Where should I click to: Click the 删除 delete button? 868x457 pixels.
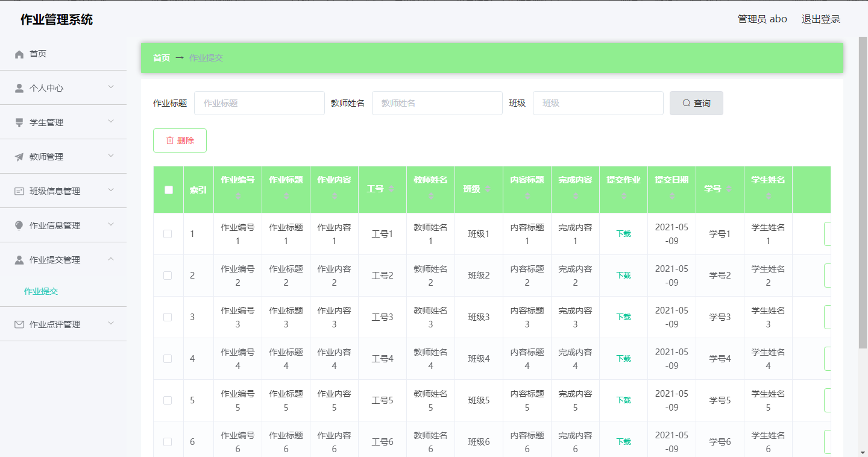click(180, 140)
